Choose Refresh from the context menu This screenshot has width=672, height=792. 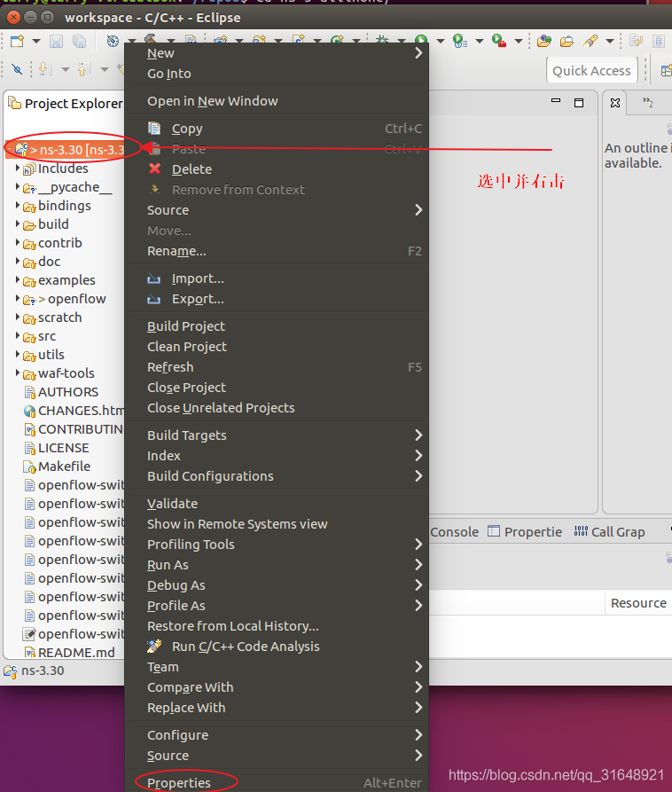click(277, 367)
